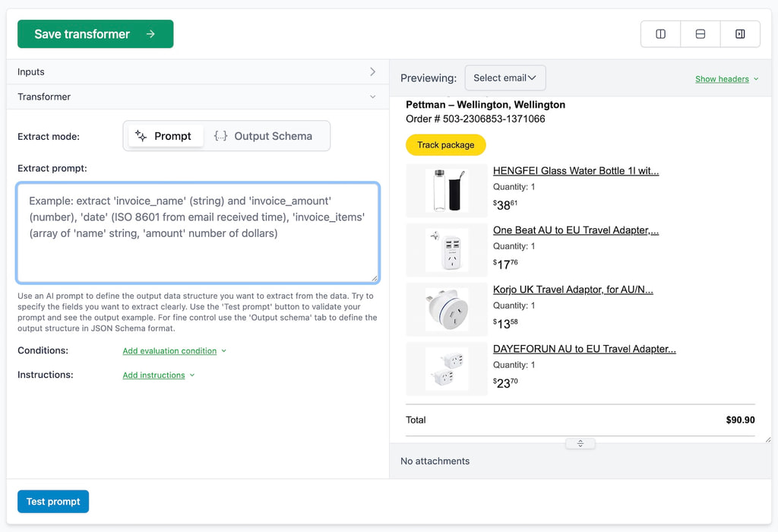Collapse the Transformer section
The image size is (778, 532).
pyautogui.click(x=198, y=97)
